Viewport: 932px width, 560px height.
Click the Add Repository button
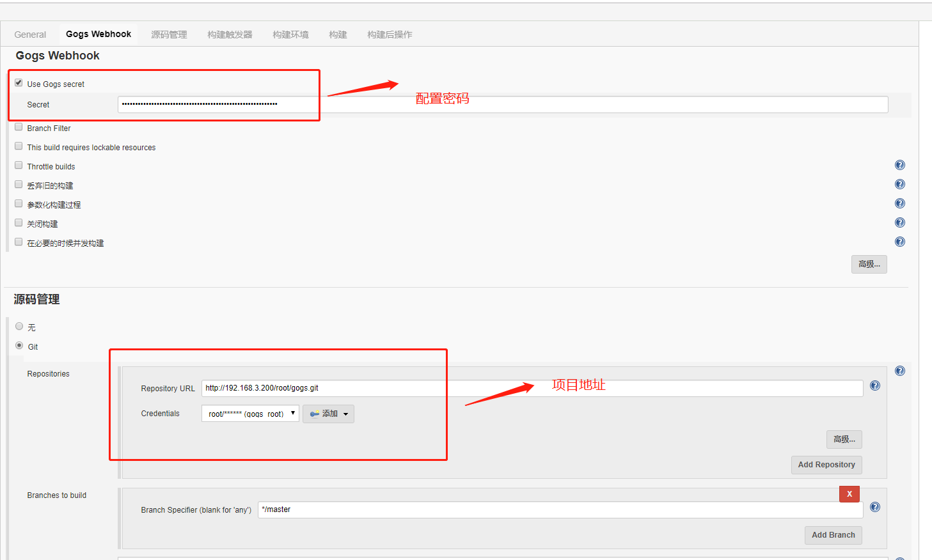(x=826, y=465)
